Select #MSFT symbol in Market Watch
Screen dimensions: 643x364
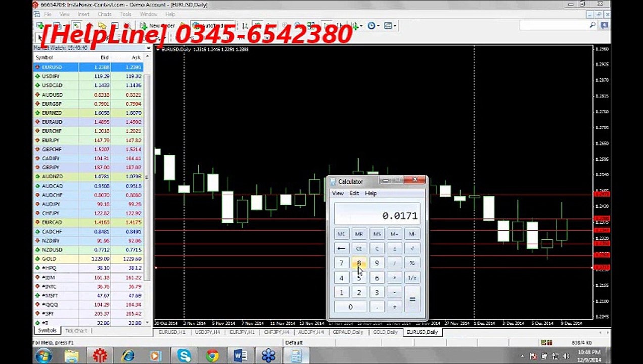point(50,295)
